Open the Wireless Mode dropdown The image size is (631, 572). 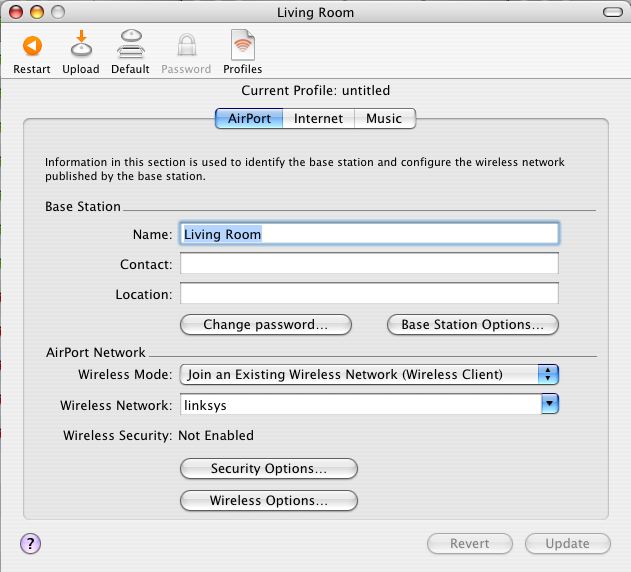(369, 374)
